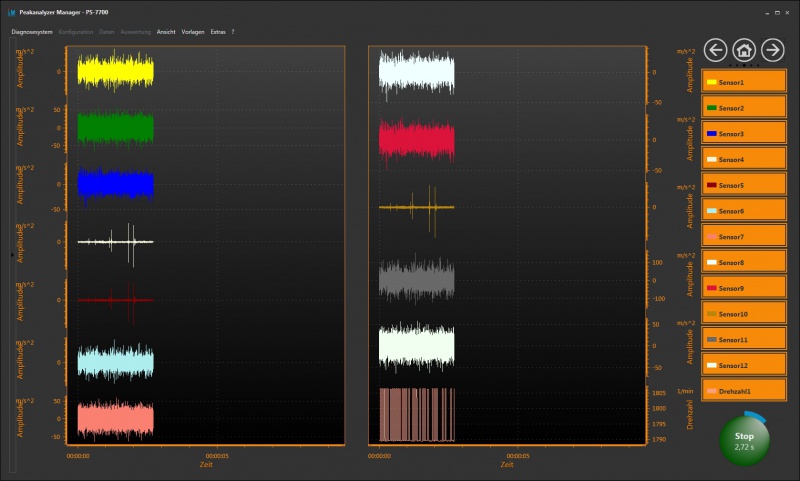Open the Diagnosesystem menu

(x=32, y=32)
